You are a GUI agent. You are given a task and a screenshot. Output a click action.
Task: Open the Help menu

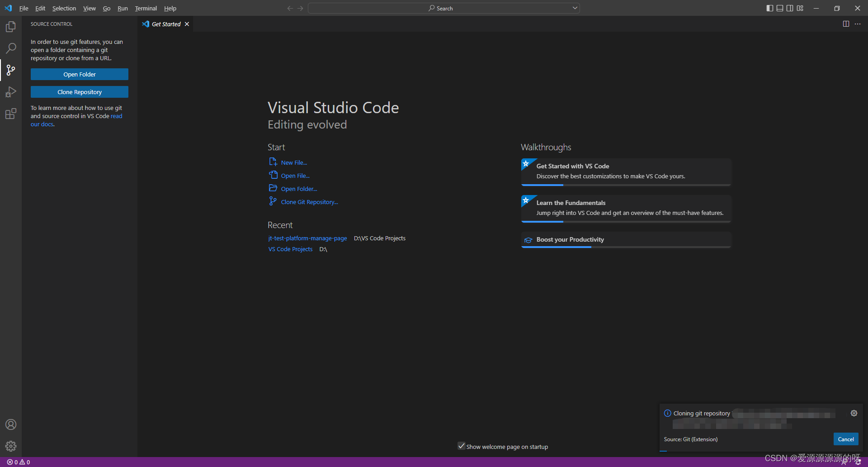(x=170, y=8)
